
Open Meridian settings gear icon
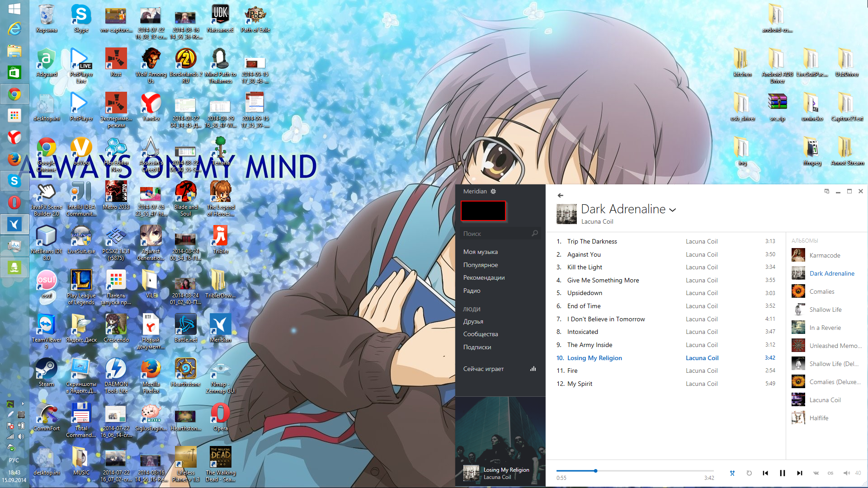[493, 192]
